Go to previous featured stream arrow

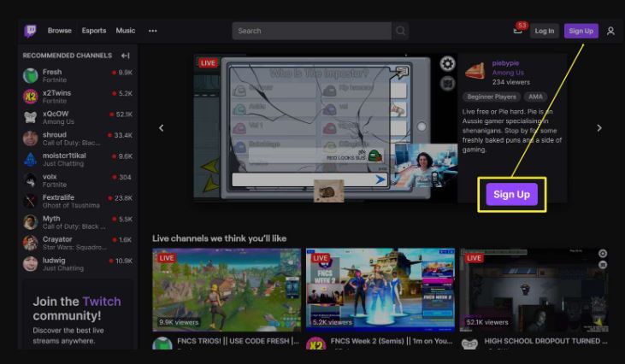162,128
